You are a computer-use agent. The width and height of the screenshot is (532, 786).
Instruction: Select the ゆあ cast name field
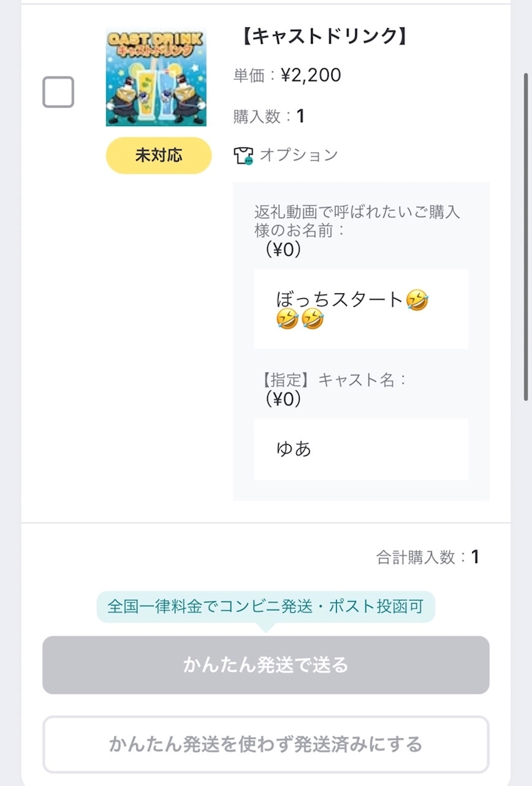click(x=361, y=449)
